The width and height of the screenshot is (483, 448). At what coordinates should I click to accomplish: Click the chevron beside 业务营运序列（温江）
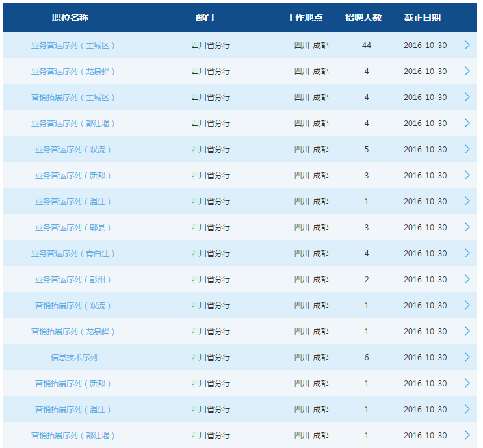pos(467,201)
